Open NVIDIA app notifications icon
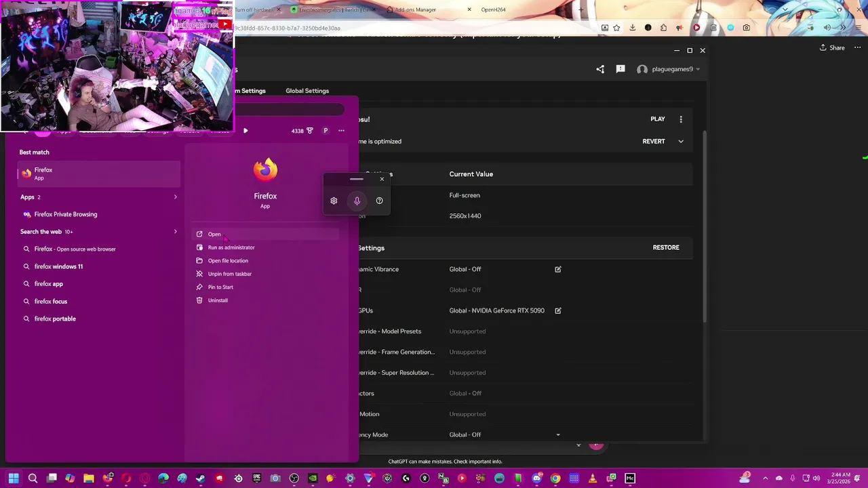The width and height of the screenshot is (868, 488). tap(620, 69)
